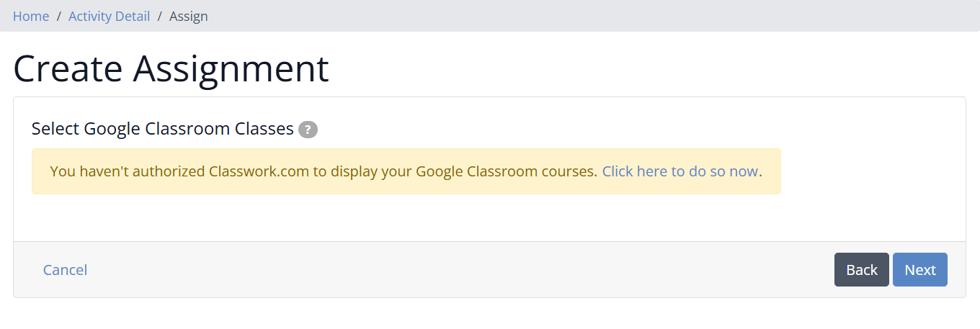The width and height of the screenshot is (980, 329).
Task: Click the Select Google Classroom Classes label
Action: (x=163, y=129)
